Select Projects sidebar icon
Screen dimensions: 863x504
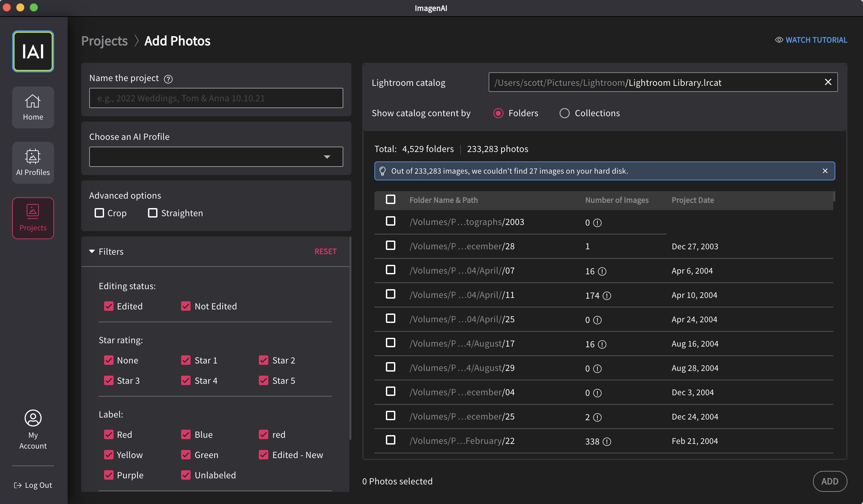pyautogui.click(x=32, y=218)
